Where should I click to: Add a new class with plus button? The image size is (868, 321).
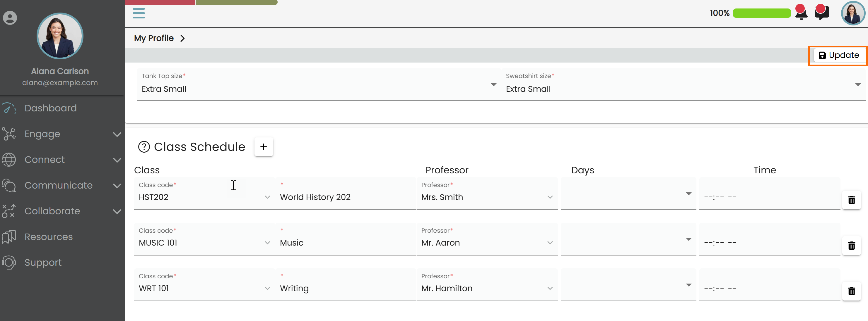pos(264,147)
